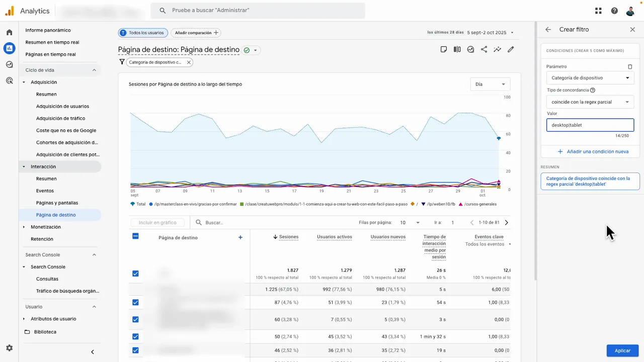
Task: Toggle the select-all checkbox in table header
Action: [x=135, y=236]
